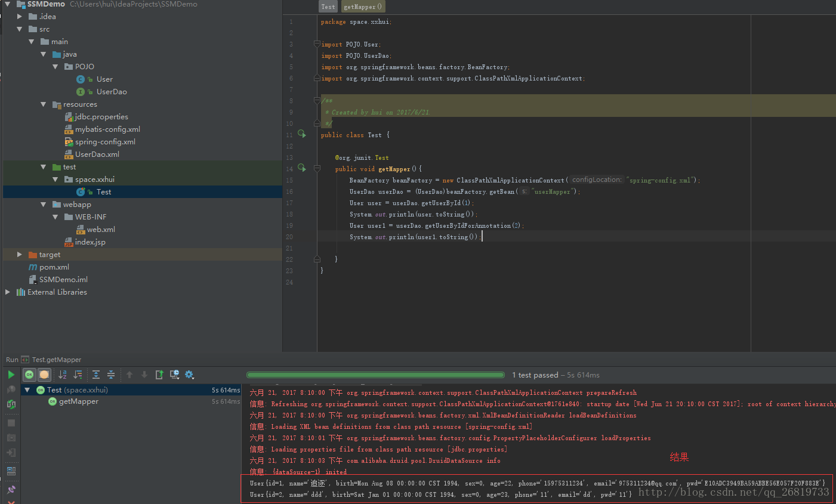Viewport: 836px width, 504px height.
Task: Click the run gutter icon beside getMapper method
Action: (x=302, y=168)
